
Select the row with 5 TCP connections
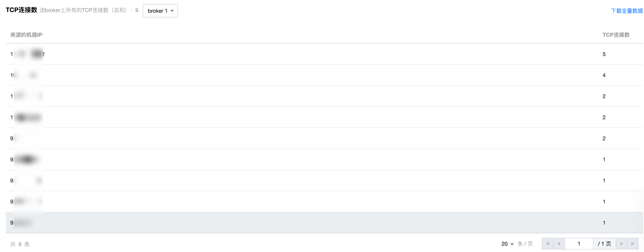(x=317, y=54)
